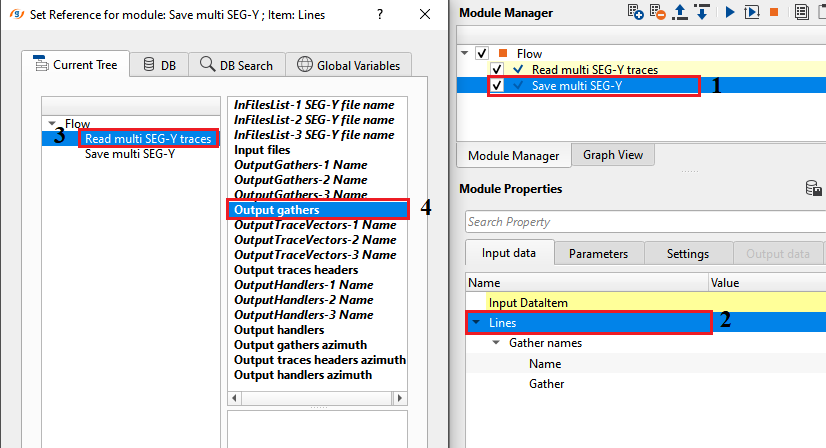This screenshot has height=448, width=826.
Task: Run the flow with the play icon
Action: coord(730,12)
